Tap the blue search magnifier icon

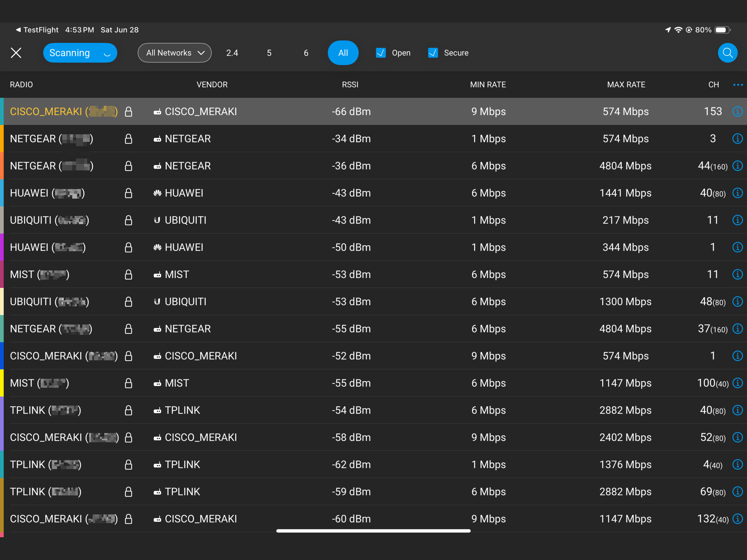[x=727, y=53]
